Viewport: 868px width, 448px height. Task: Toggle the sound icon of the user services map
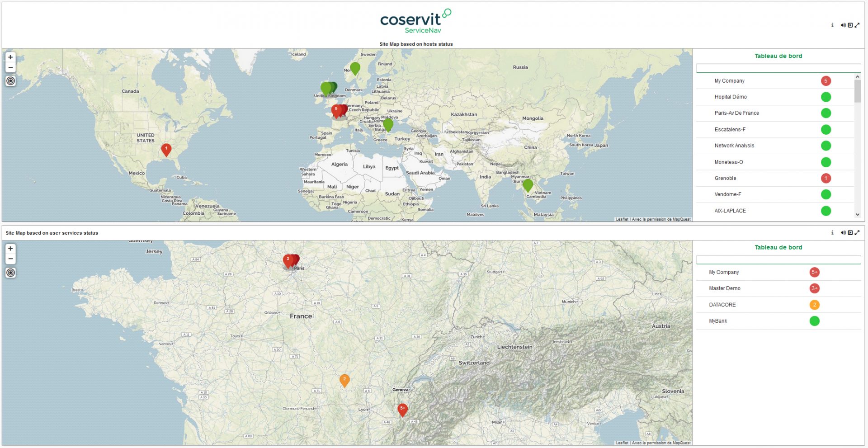click(843, 233)
